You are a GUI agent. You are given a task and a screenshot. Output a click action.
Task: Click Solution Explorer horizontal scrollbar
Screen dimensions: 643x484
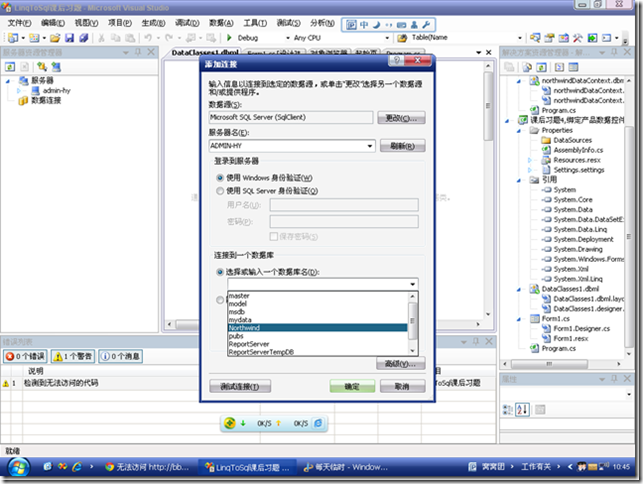tap(561, 364)
